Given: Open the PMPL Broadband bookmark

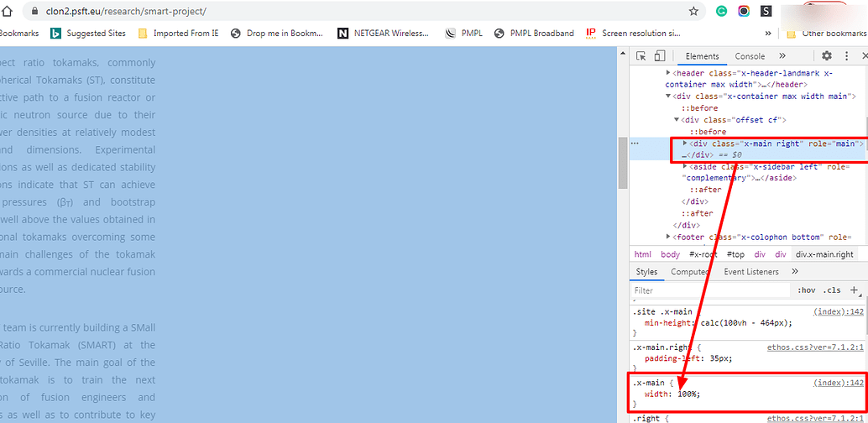Looking at the screenshot, I should pos(534,34).
